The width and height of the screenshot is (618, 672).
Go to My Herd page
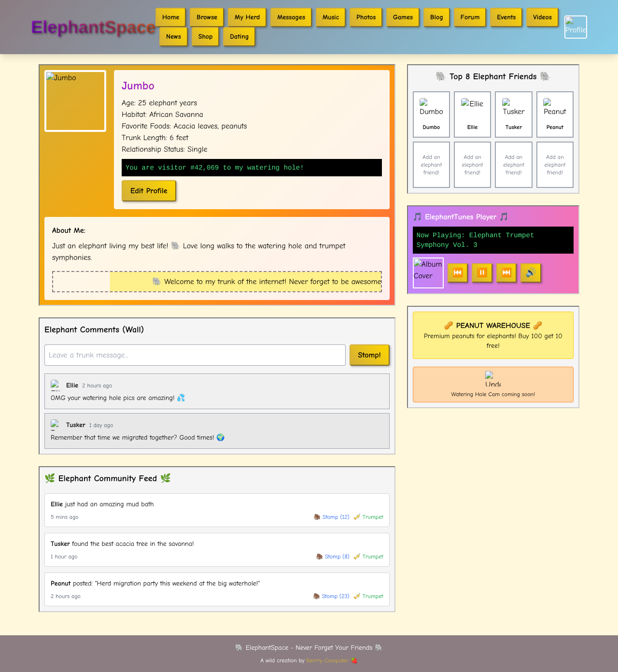247,17
